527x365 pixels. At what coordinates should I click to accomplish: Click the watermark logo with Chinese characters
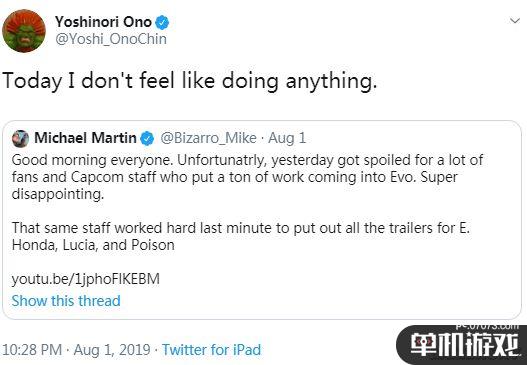pos(462,345)
